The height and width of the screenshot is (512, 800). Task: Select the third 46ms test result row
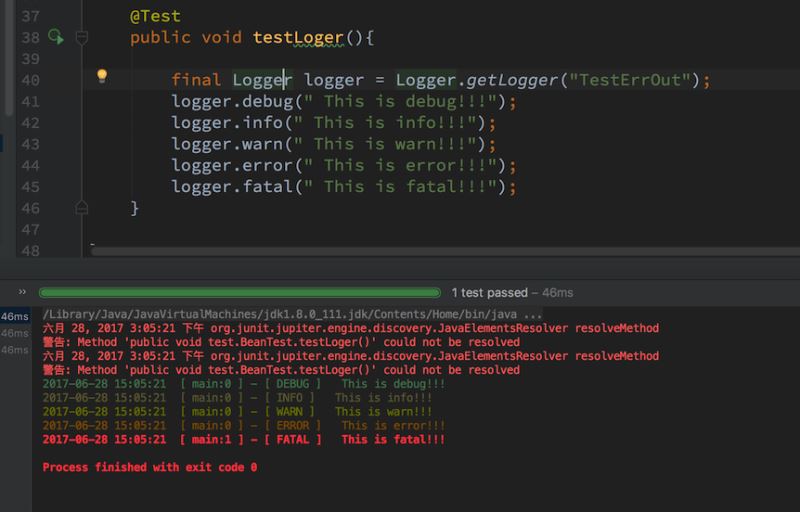click(14, 350)
